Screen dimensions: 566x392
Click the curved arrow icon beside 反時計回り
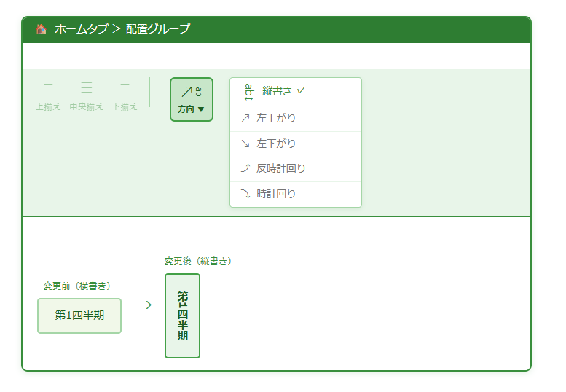tap(245, 168)
